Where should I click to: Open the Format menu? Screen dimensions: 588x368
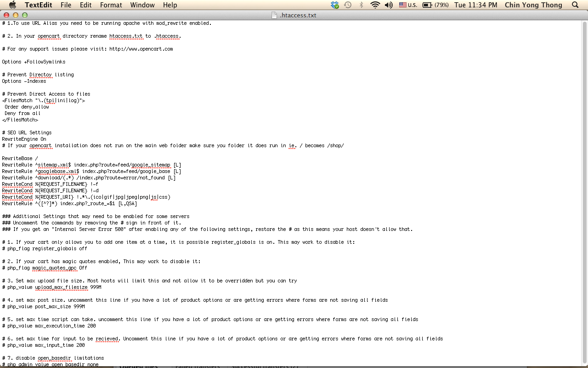(x=111, y=5)
